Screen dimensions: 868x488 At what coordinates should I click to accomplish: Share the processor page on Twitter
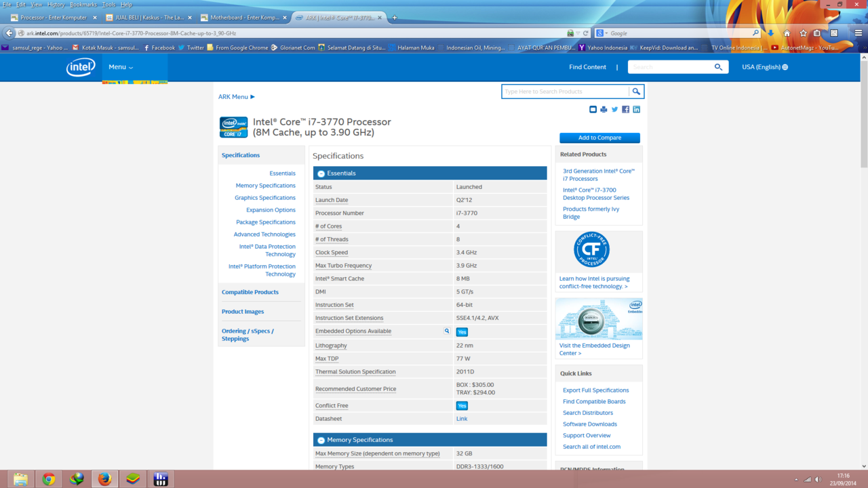(614, 109)
